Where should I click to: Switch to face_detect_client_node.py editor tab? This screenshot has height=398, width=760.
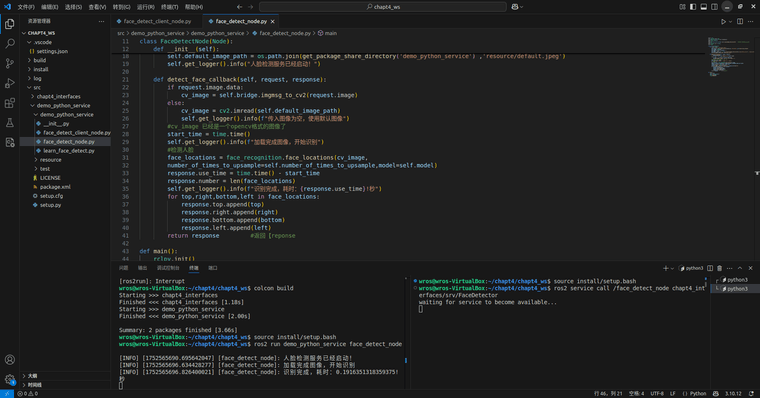tap(157, 21)
